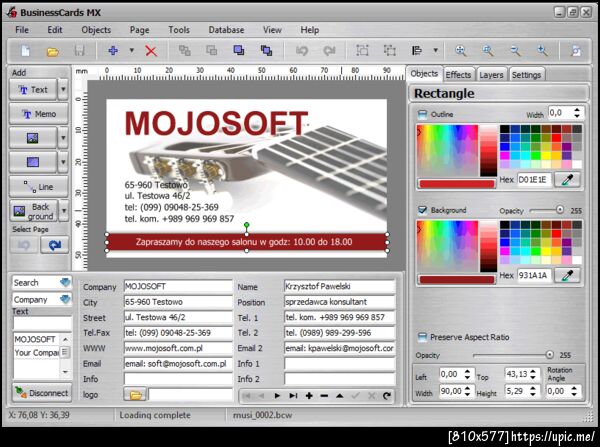The height and width of the screenshot is (447, 600).
Task: Click the Zoom in magnifier icon
Action: click(x=542, y=50)
